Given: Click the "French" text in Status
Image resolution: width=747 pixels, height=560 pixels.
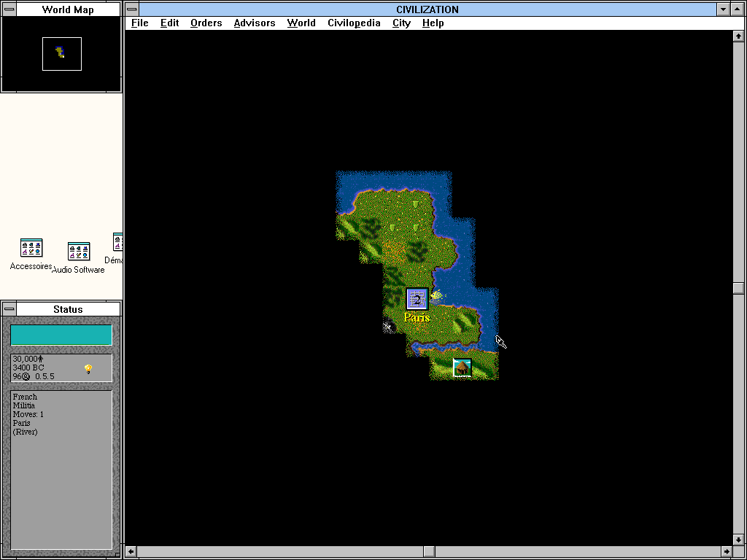Looking at the screenshot, I should point(25,397).
